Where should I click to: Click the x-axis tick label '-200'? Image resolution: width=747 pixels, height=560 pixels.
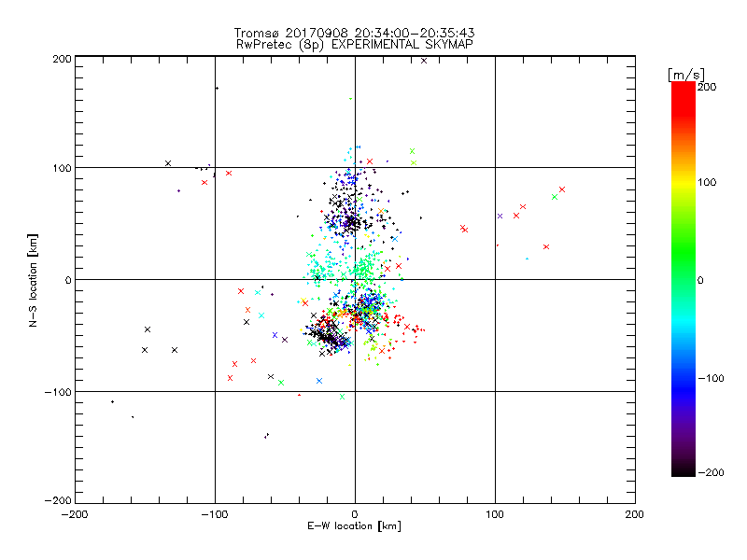click(x=75, y=514)
